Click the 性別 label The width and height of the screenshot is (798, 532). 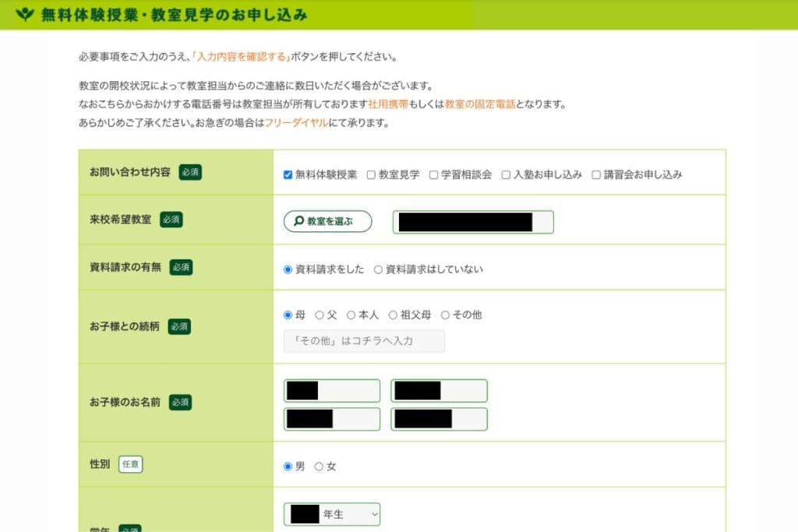100,464
